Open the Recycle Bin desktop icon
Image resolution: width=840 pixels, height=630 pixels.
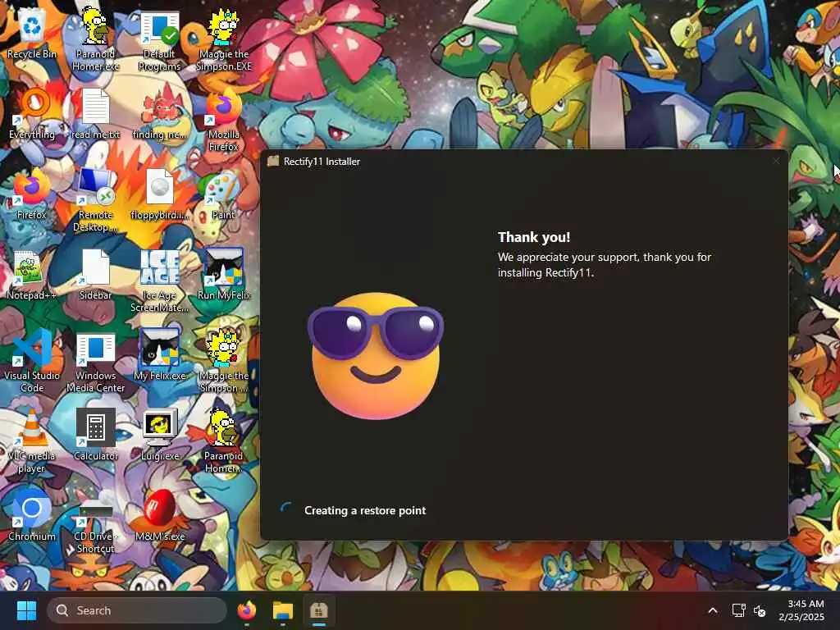[32, 32]
